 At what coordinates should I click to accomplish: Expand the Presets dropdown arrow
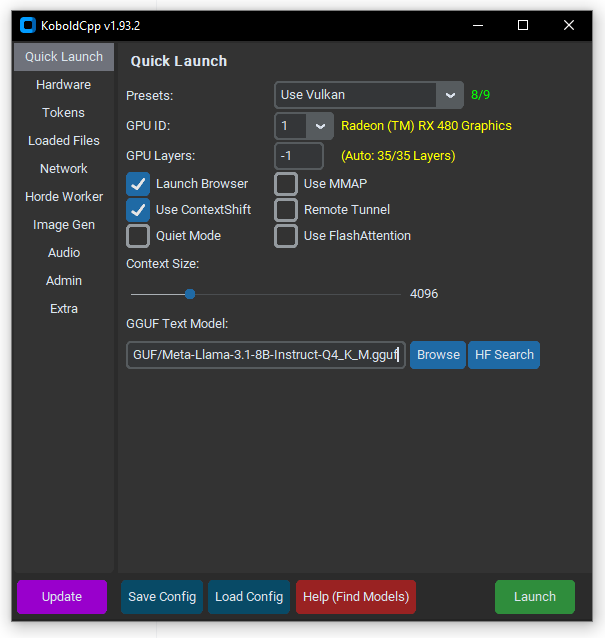(x=450, y=95)
